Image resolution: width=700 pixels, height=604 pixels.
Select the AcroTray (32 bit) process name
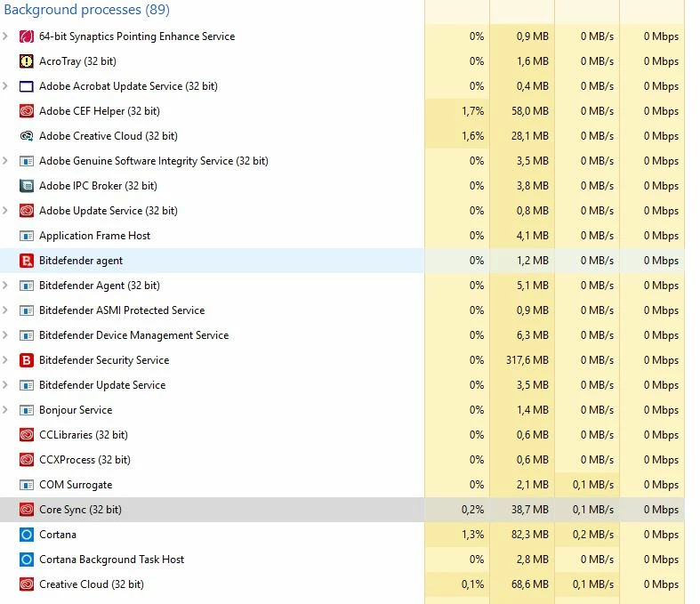click(77, 61)
